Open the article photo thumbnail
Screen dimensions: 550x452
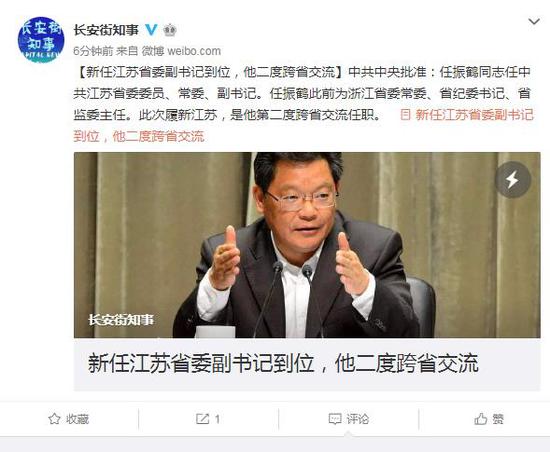tap(307, 245)
